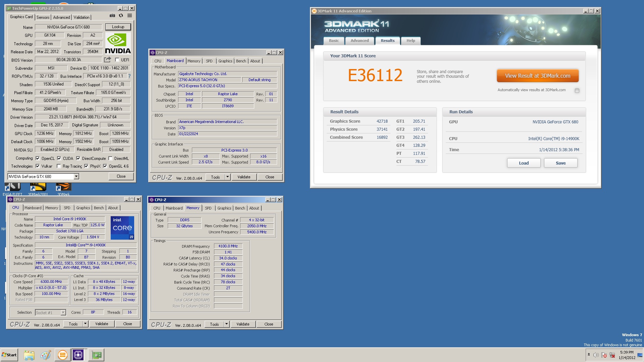This screenshot has width=644, height=362.
Task: Click the CPU-Z Mainboard window title icon
Action: (153, 53)
